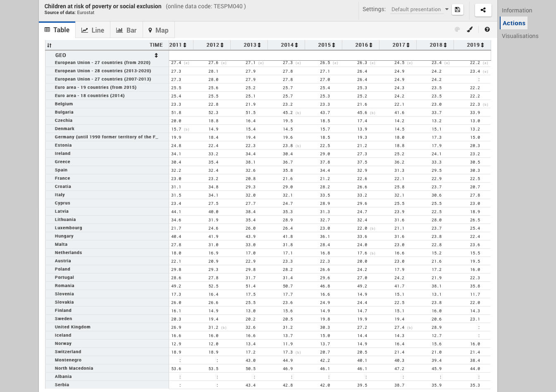Open the Visualisations side panel
The width and height of the screenshot is (556, 392).
tap(520, 36)
